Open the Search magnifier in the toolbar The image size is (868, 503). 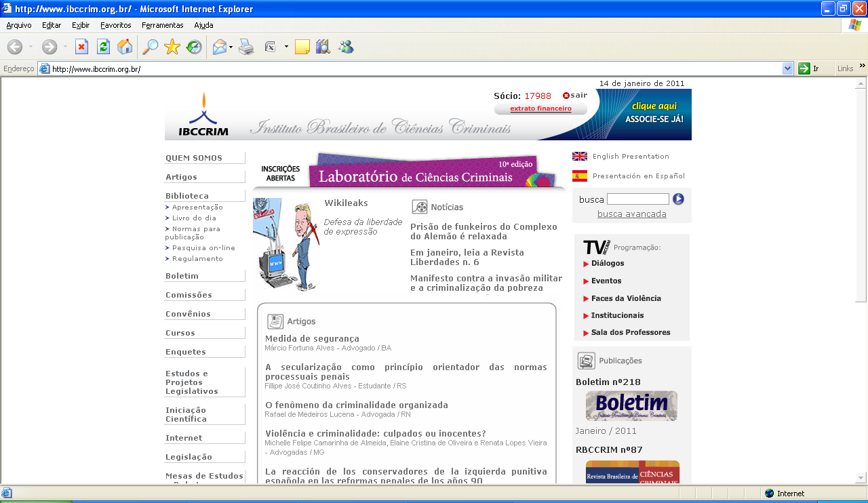click(x=150, y=47)
